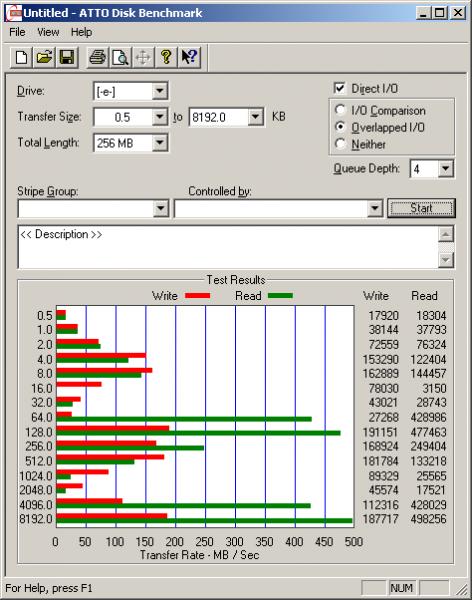Open a file with the folder icon
This screenshot has height=600, width=472.
tap(44, 57)
